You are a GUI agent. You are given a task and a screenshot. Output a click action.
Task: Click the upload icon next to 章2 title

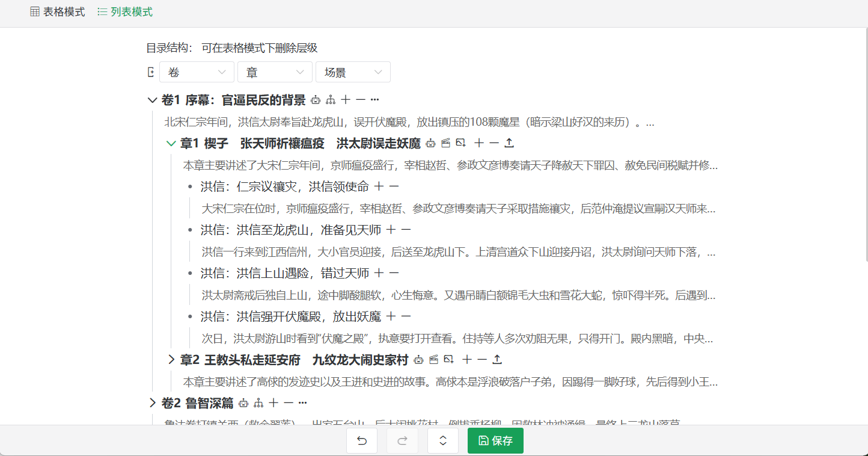tap(496, 360)
